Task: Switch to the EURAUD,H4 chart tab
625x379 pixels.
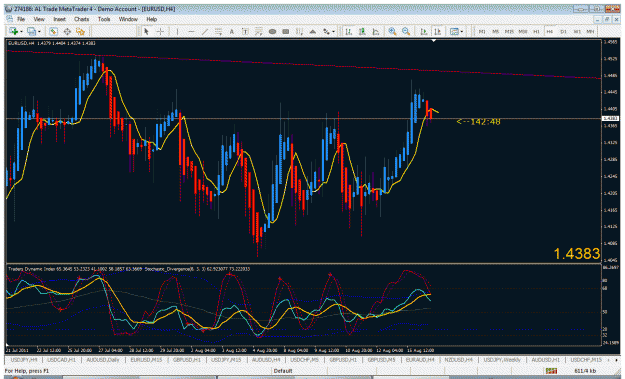Action: click(420, 360)
